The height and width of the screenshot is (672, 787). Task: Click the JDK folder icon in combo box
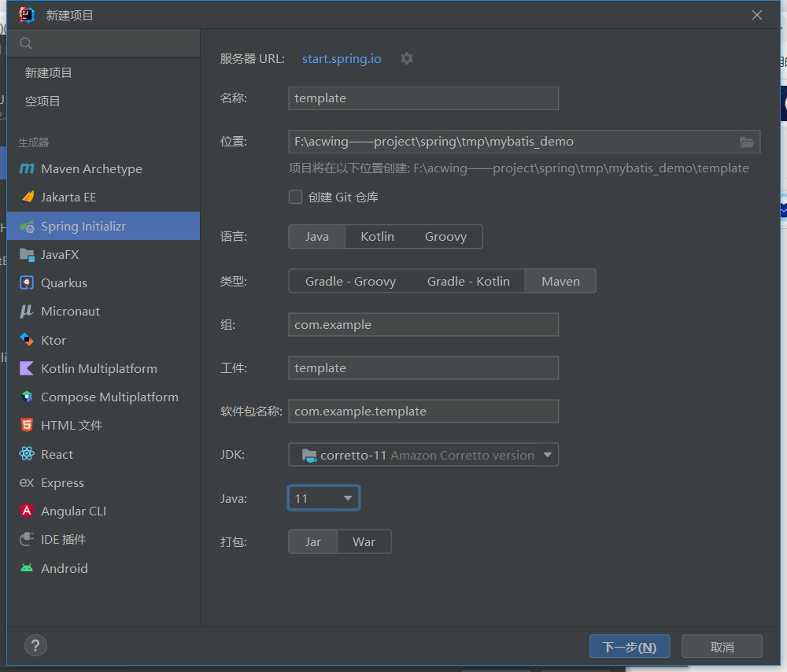click(x=309, y=455)
